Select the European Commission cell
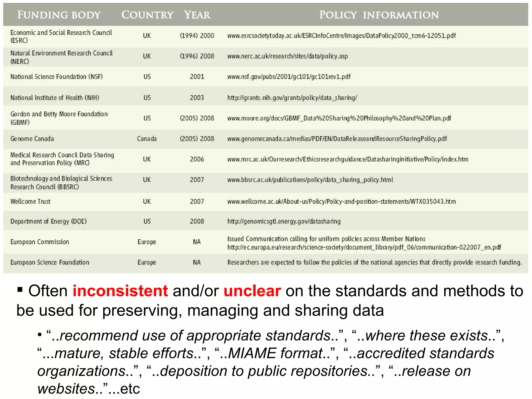 tap(40, 242)
